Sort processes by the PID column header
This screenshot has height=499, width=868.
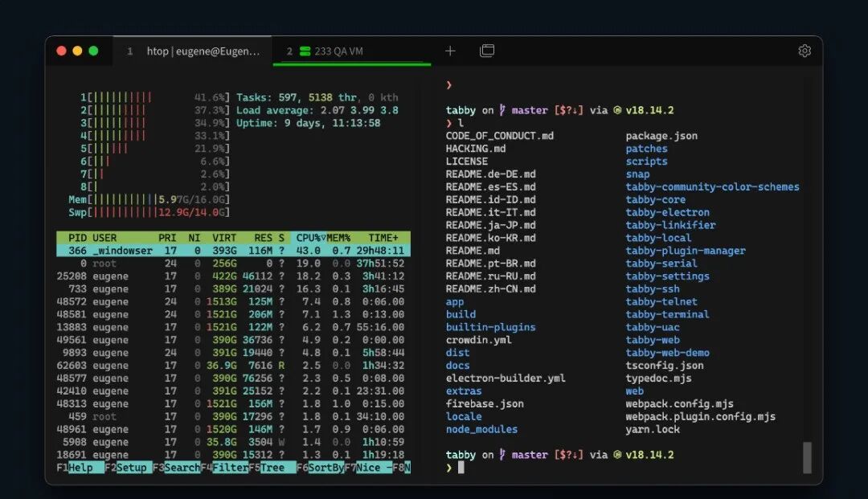[77, 238]
